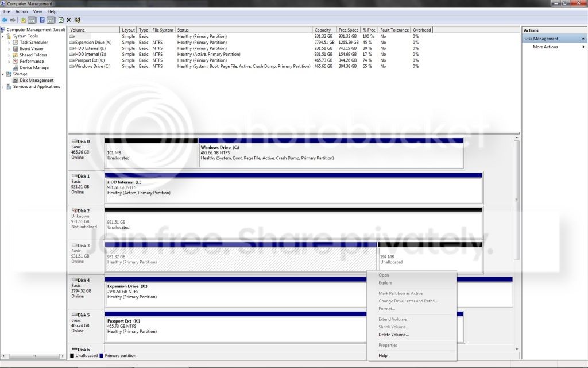Click the left tree horizontal scrollbar
Viewport: 588px width, 368px height.
coord(34,355)
